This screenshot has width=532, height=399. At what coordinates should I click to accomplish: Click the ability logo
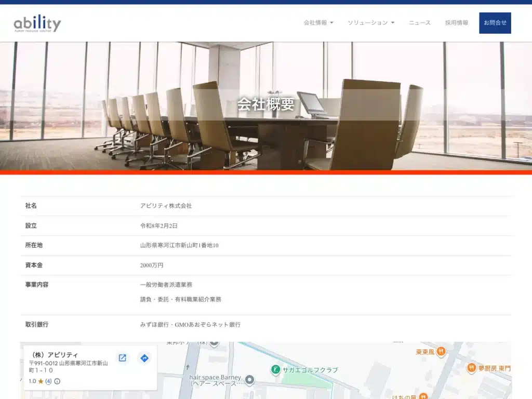click(37, 23)
